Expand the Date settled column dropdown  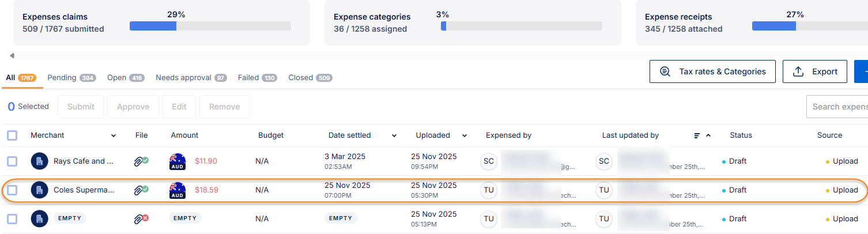(x=394, y=136)
